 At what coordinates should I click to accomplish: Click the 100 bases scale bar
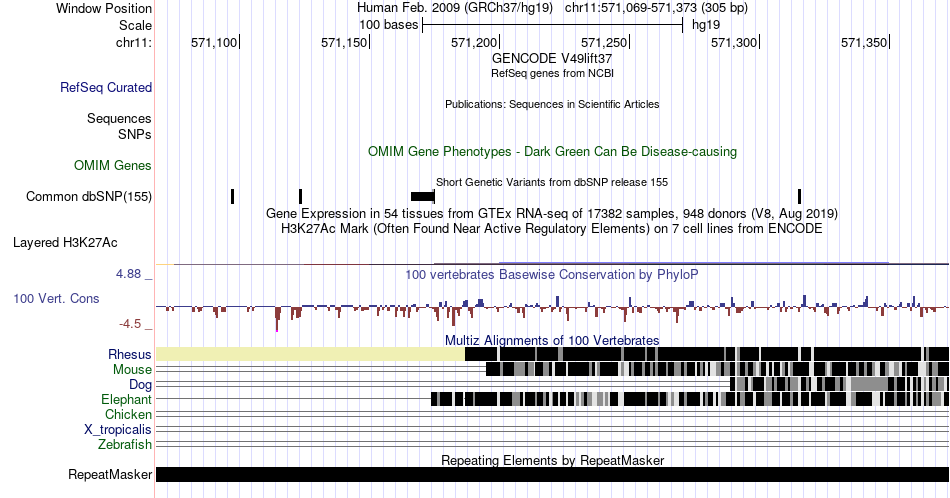click(553, 25)
